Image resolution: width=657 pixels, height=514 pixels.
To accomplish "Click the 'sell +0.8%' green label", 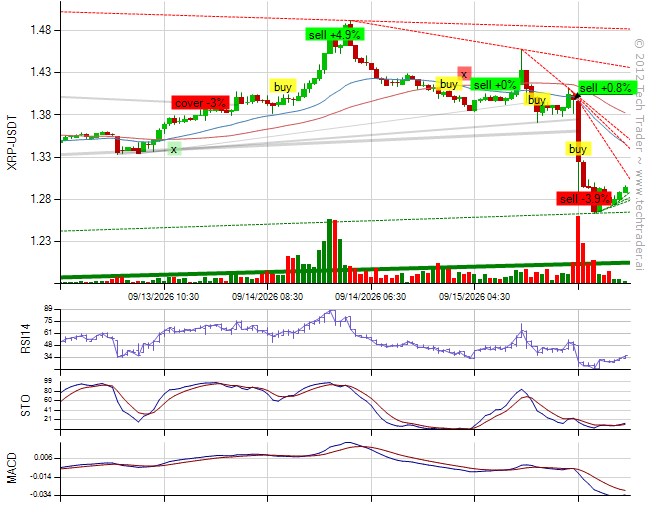I will 608,88.
